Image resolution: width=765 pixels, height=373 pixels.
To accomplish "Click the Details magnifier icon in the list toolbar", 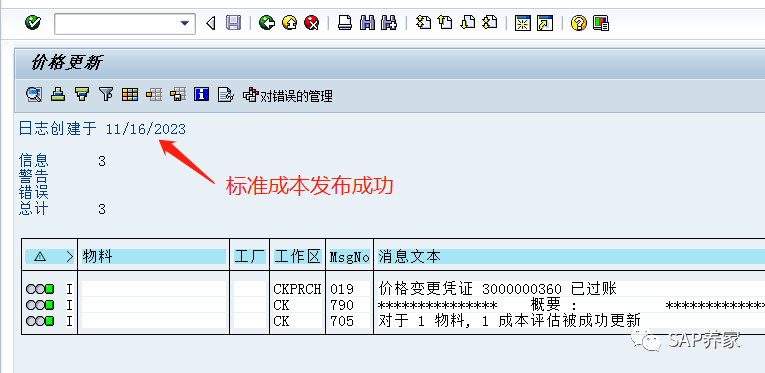I will click(34, 94).
